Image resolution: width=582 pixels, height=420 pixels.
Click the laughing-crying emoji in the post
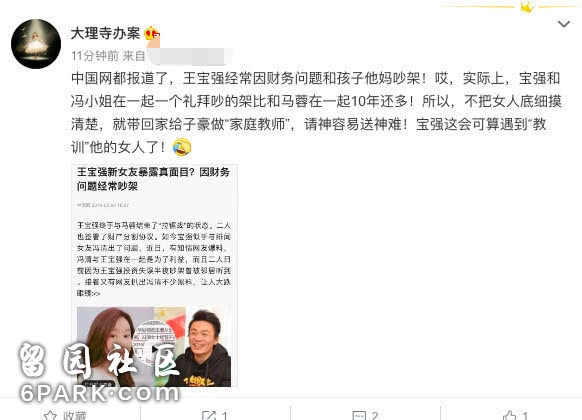[182, 147]
